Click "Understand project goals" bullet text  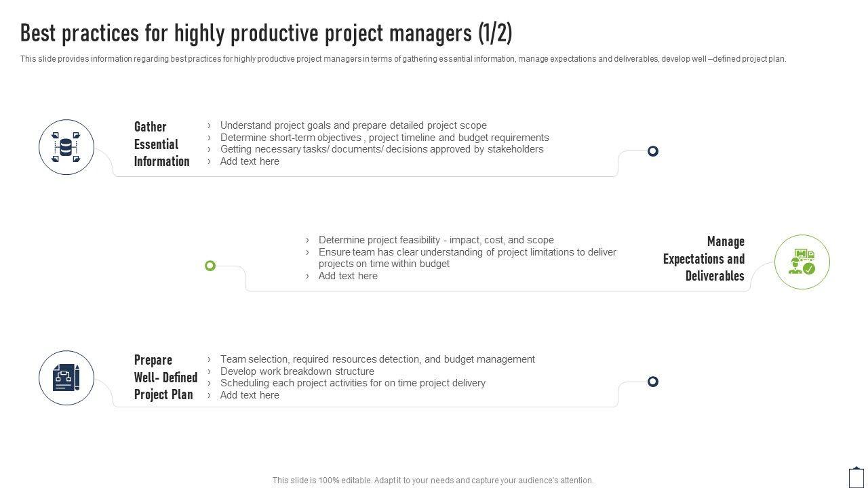coord(353,125)
